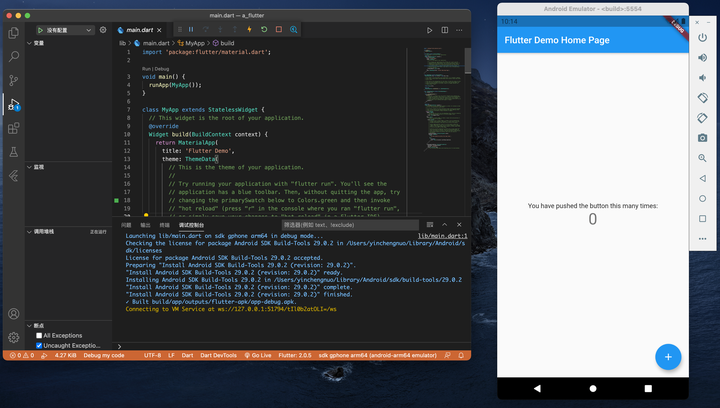This screenshot has width=720, height=408.
Task: Focus the debug console filter input
Action: coord(350,225)
